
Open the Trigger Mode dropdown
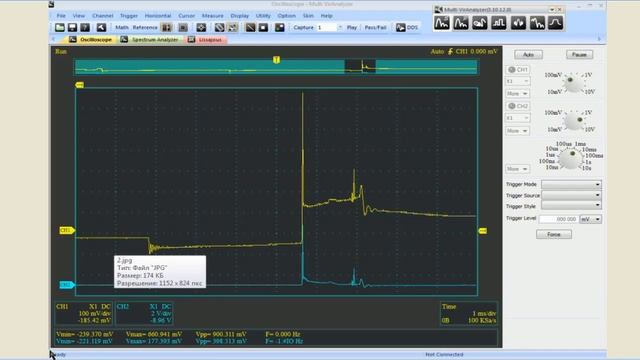pos(571,184)
